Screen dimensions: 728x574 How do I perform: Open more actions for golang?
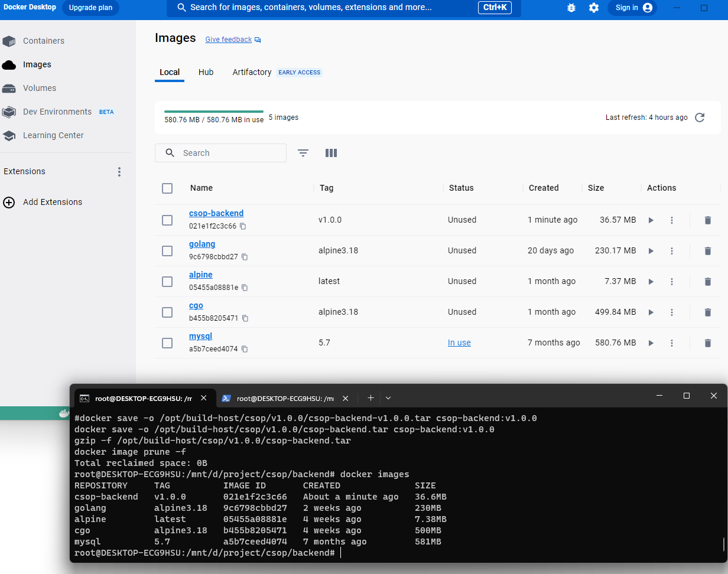[672, 251]
